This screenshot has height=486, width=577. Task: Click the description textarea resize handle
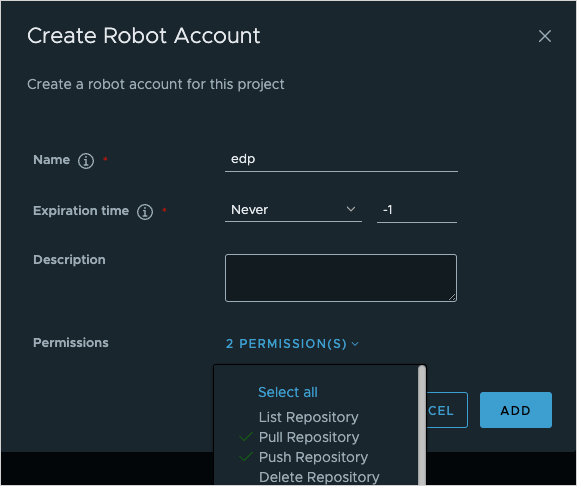click(x=452, y=297)
